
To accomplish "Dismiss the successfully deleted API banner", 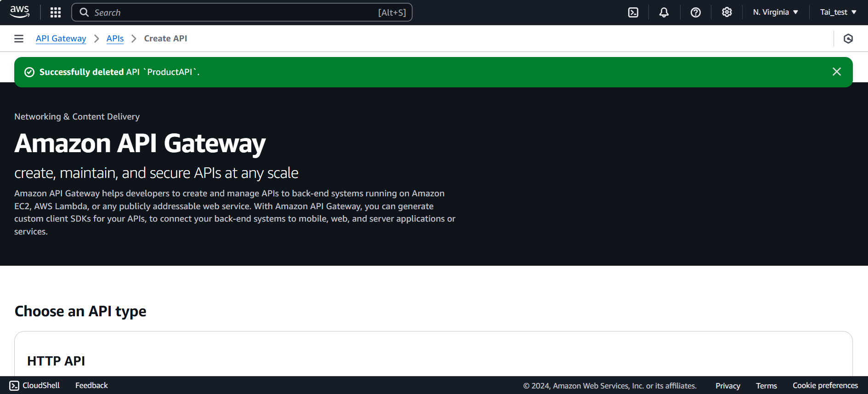I will (x=837, y=72).
